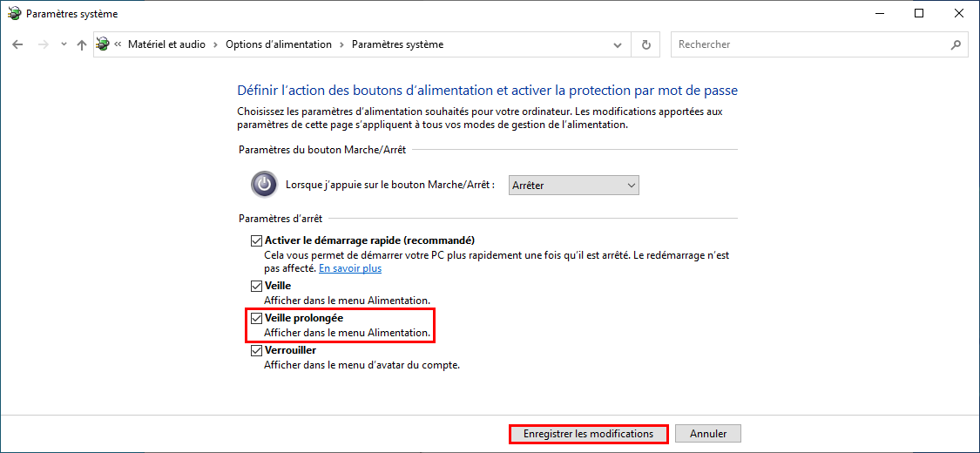This screenshot has height=453, width=980.
Task: Toggle the Veille checkbox
Action: click(255, 286)
